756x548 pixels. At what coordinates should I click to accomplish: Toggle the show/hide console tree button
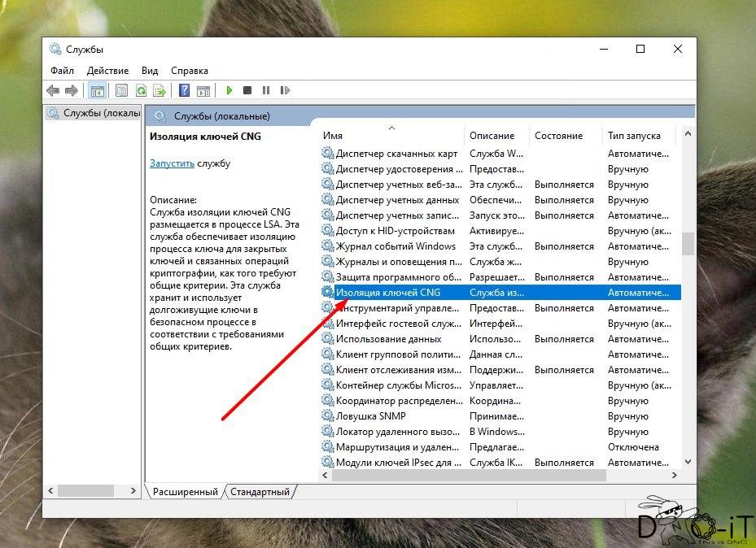tap(97, 91)
